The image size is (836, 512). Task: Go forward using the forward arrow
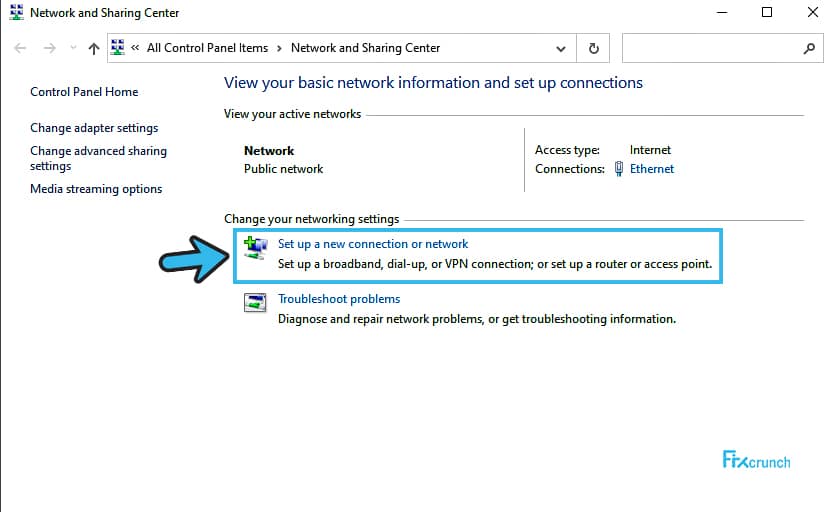pyautogui.click(x=50, y=49)
